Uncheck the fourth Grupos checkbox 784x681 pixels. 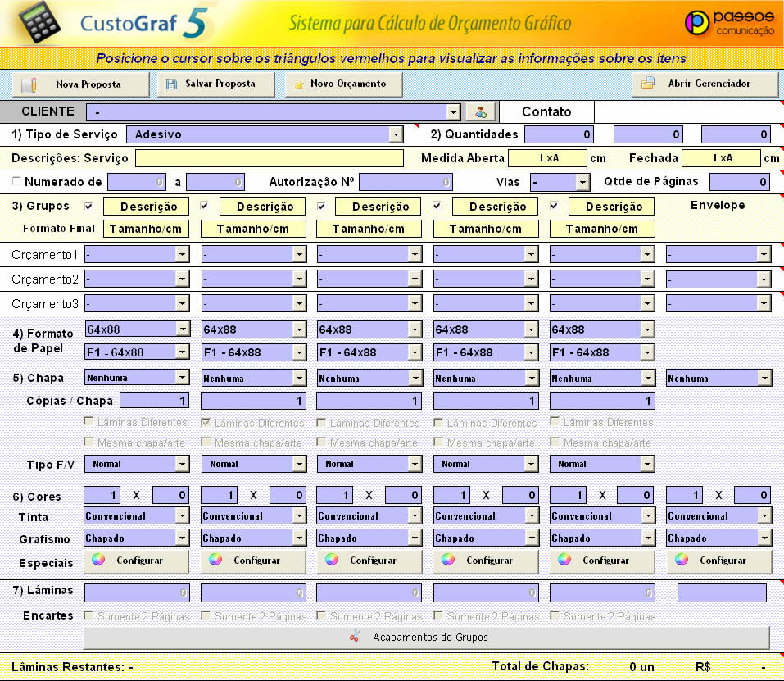[x=437, y=206]
